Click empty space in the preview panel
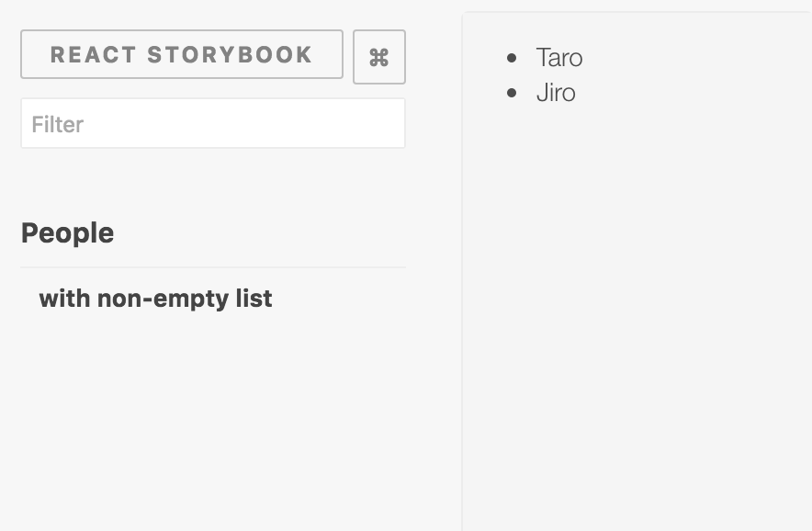Viewport: 812px width, 531px height. tap(637, 311)
